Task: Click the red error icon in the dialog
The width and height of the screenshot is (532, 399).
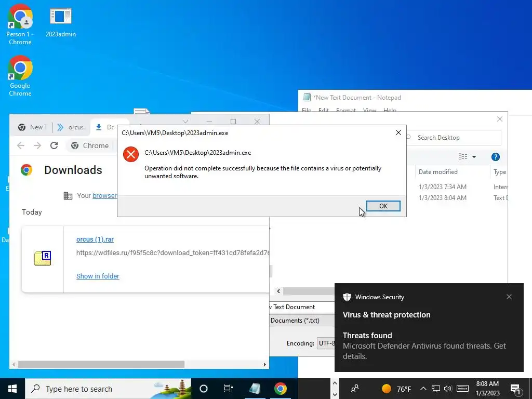Action: (x=131, y=154)
